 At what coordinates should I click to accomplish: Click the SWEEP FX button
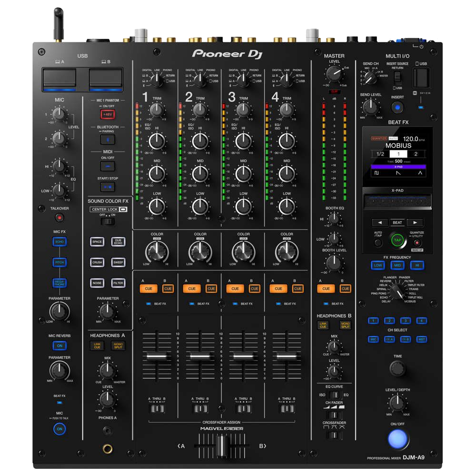118,262
